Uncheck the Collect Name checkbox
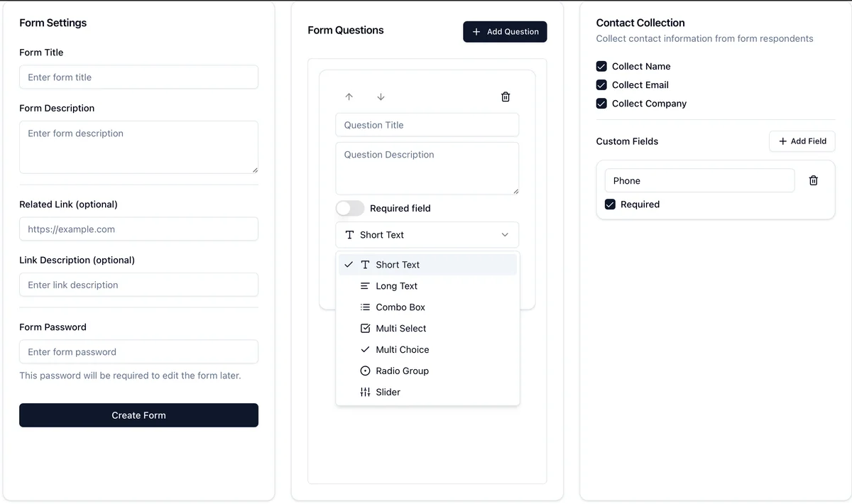This screenshot has width=852, height=504. pos(601,66)
